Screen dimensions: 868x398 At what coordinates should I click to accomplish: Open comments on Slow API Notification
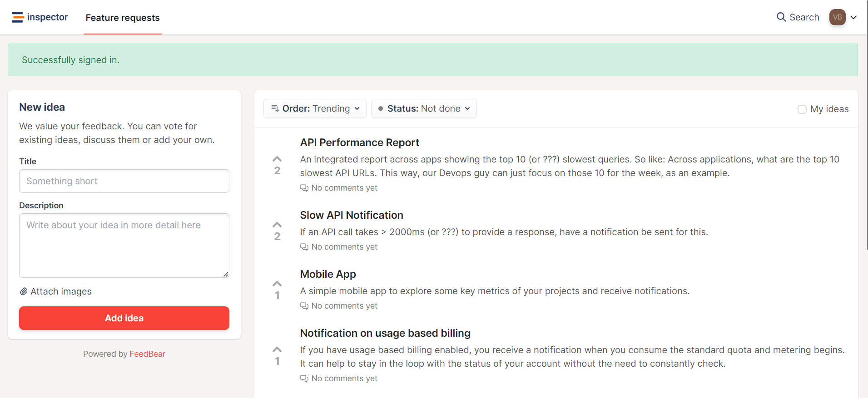[338, 246]
